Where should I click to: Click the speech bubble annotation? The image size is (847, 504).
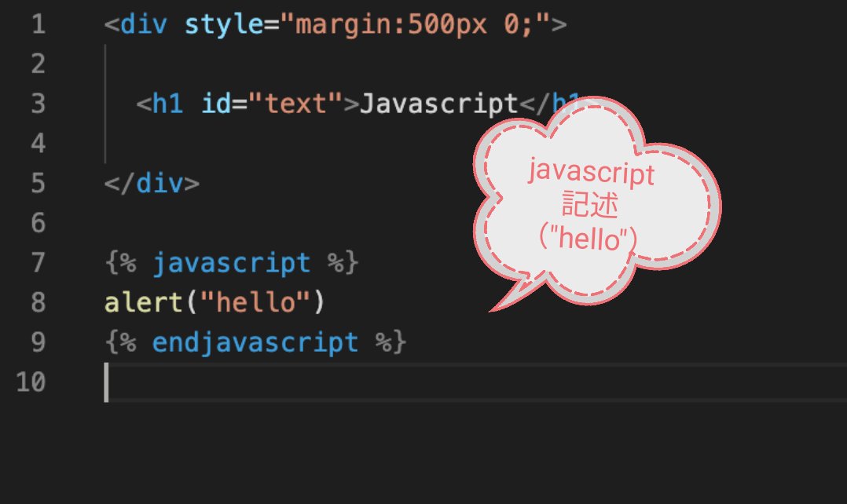point(593,204)
